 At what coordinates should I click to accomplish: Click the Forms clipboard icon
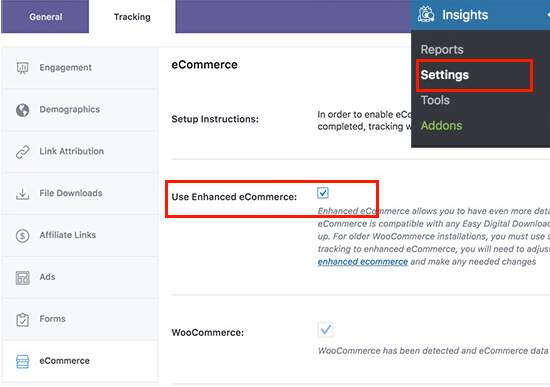tap(22, 319)
